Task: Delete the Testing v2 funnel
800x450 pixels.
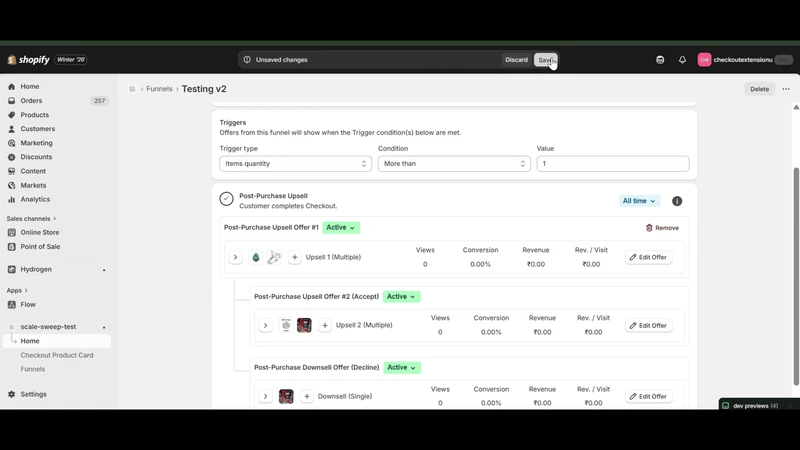Action: (759, 89)
